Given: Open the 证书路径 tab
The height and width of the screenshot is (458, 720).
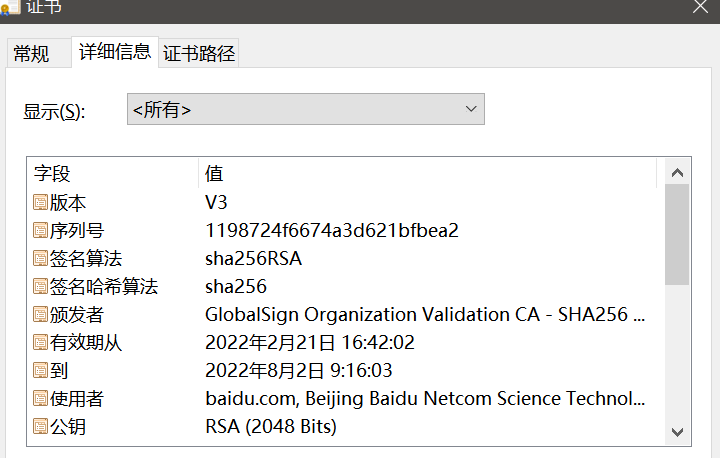Looking at the screenshot, I should pos(199,53).
